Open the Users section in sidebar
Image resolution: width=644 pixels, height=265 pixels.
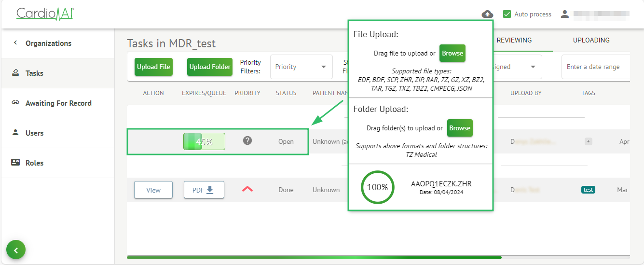point(34,133)
